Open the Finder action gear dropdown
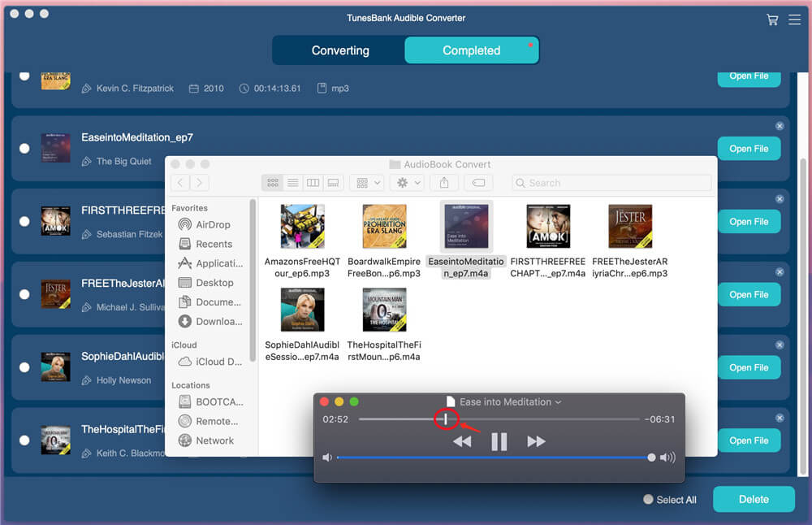The image size is (812, 525). click(408, 182)
